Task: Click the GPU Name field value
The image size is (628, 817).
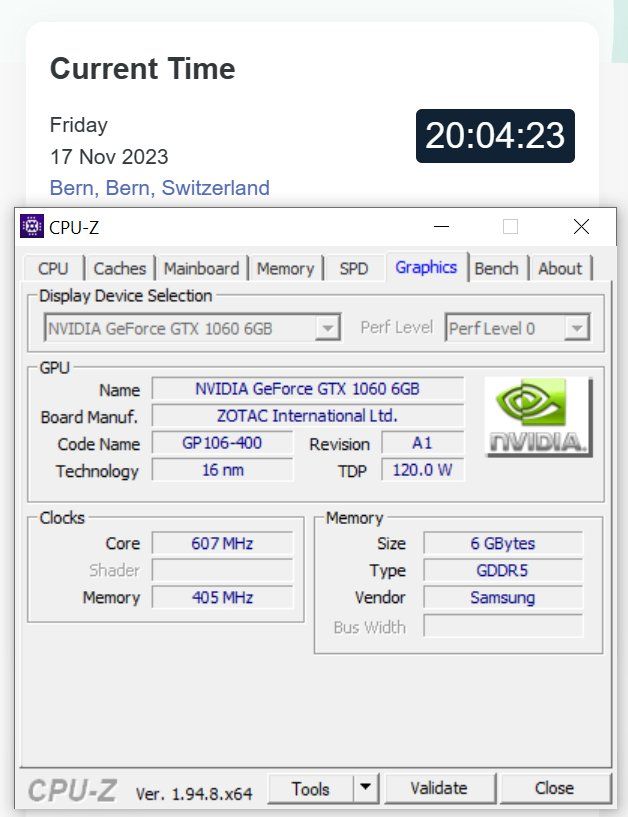Action: pyautogui.click(x=307, y=389)
